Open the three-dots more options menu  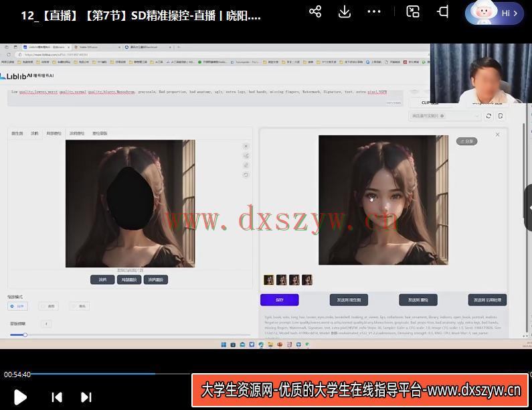pyautogui.click(x=374, y=11)
